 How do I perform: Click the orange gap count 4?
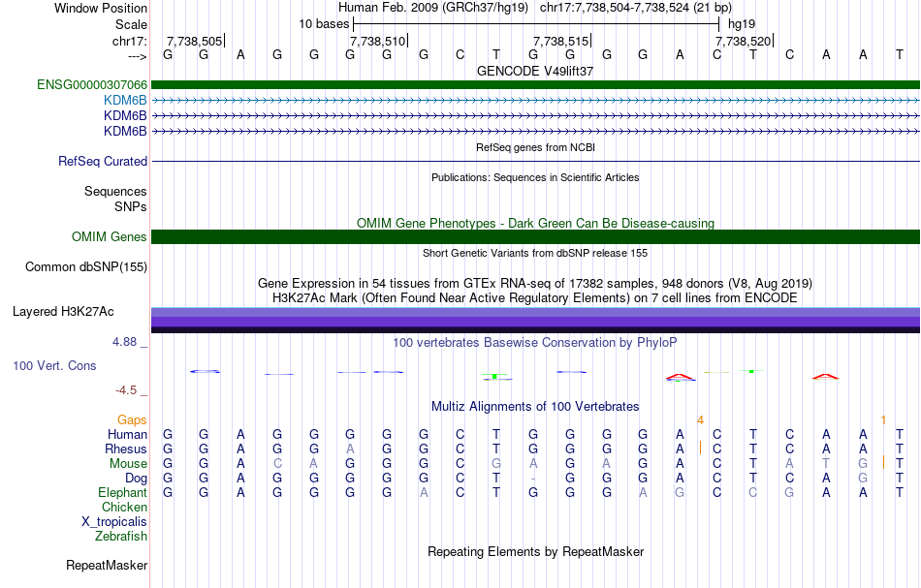[700, 420]
